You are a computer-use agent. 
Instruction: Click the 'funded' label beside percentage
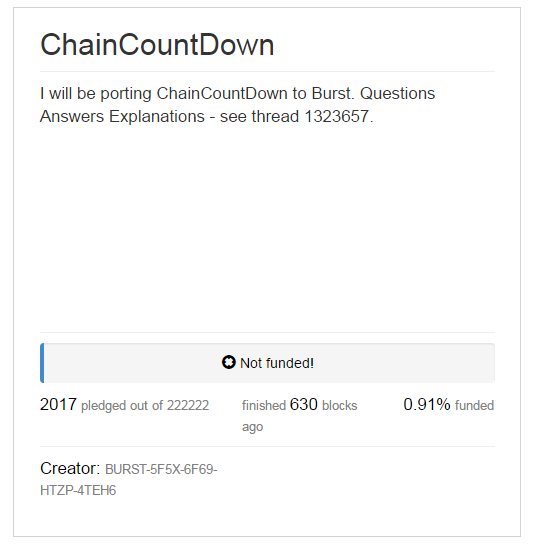474,406
